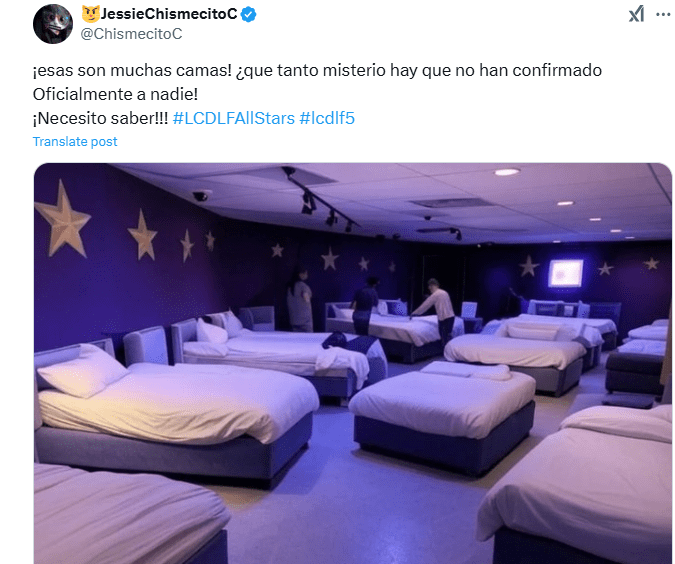Click JessieChismecitoC's profile avatar

[x=53, y=24]
